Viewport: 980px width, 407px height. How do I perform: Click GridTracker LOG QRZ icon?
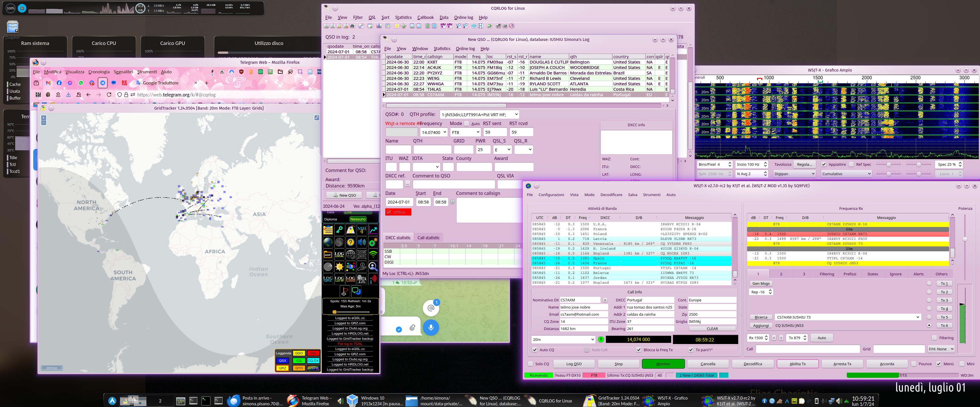click(x=328, y=279)
